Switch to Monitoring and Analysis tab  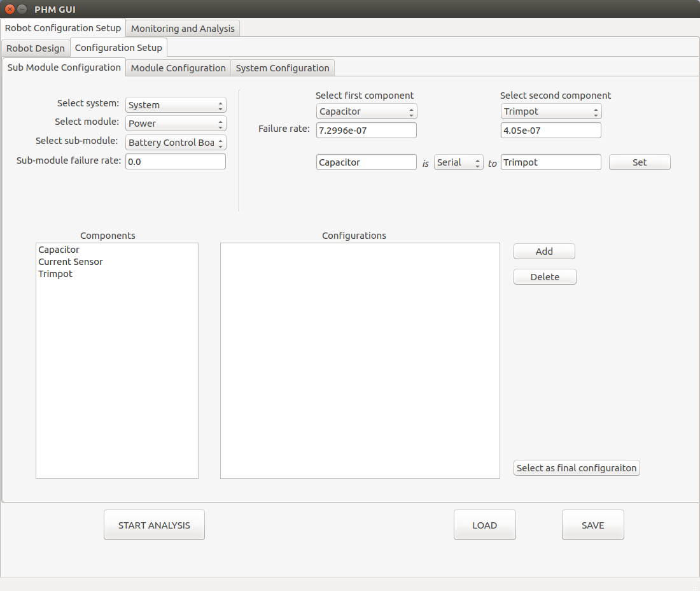(x=183, y=29)
